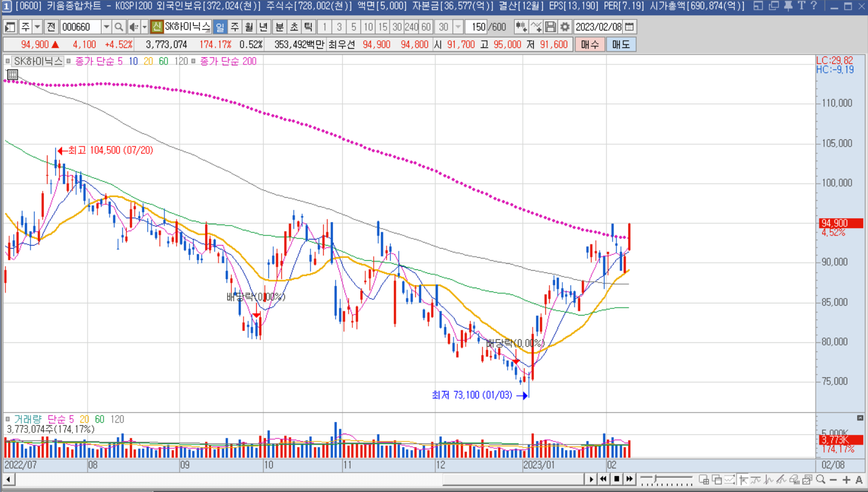Image resolution: width=868 pixels, height=492 pixels.
Task: Select interval button 240
Action: coord(411,27)
